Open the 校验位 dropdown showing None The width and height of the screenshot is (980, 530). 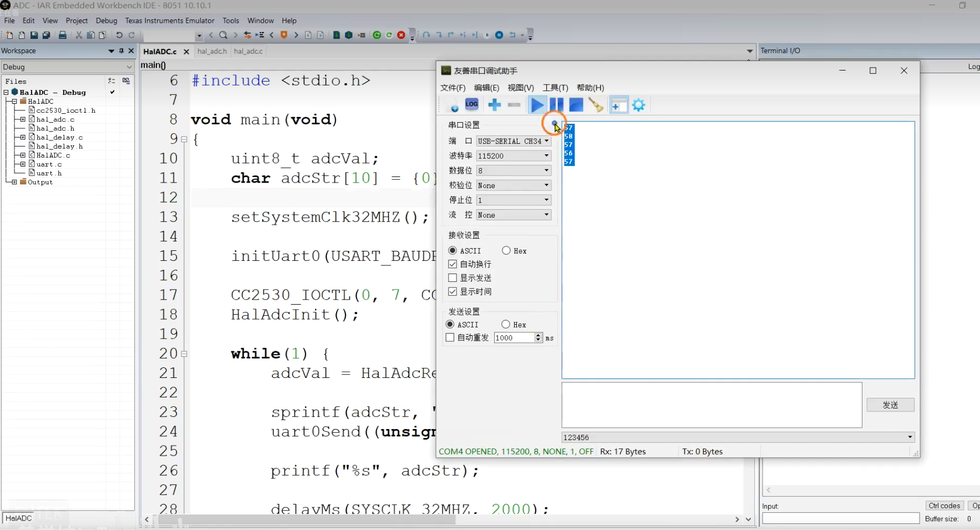(x=514, y=185)
